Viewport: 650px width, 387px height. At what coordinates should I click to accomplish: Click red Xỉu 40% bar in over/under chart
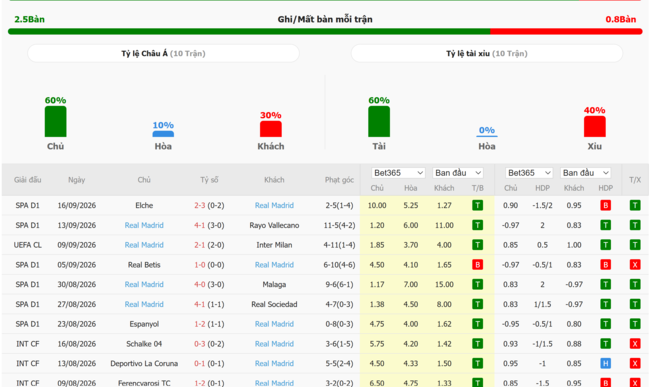594,126
